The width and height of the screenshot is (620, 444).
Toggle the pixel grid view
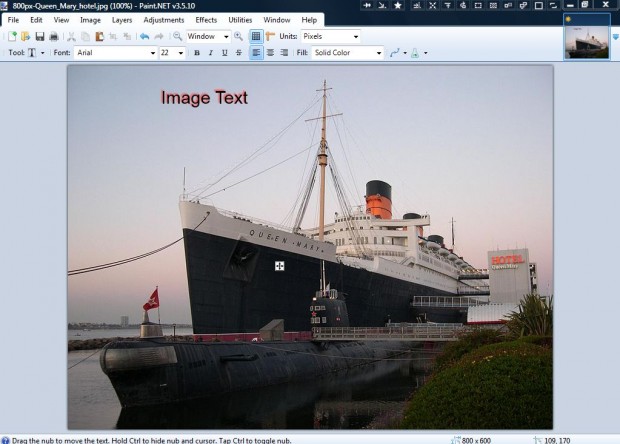coord(256,36)
